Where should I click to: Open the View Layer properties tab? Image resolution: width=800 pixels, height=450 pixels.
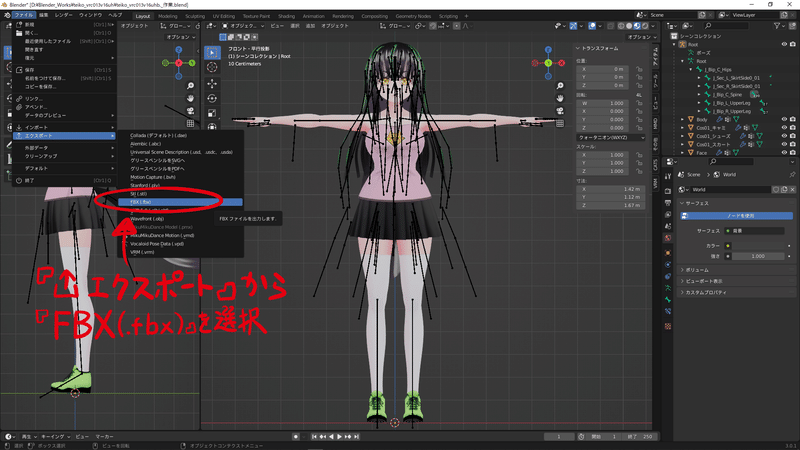[668, 214]
